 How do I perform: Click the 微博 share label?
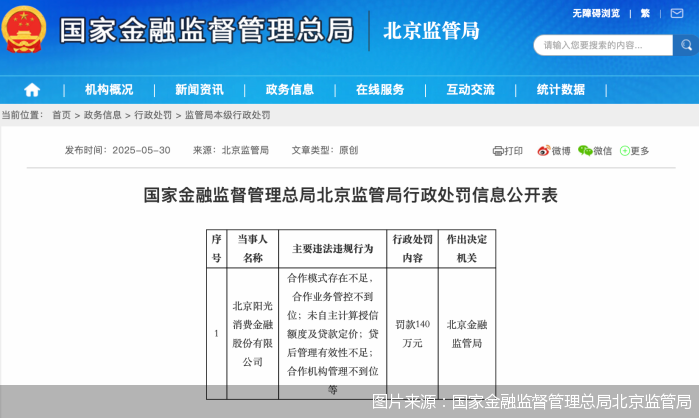point(561,151)
